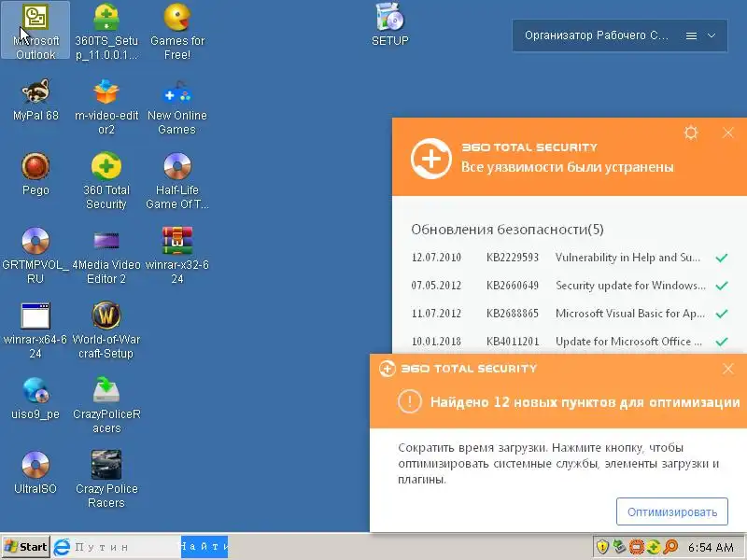Select the winrar-x64-624 desktop icon
The image size is (747, 560).
[x=35, y=330]
